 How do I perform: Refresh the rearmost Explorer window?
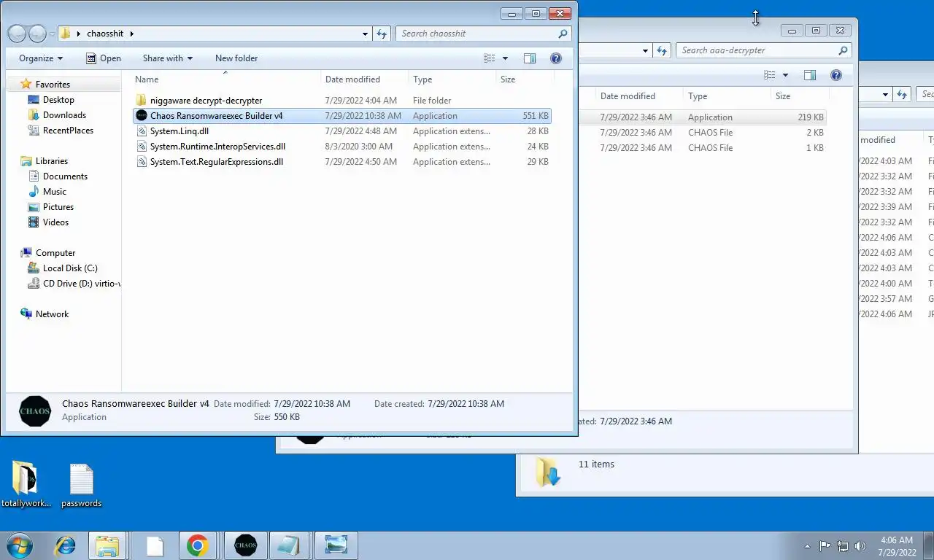902,94
